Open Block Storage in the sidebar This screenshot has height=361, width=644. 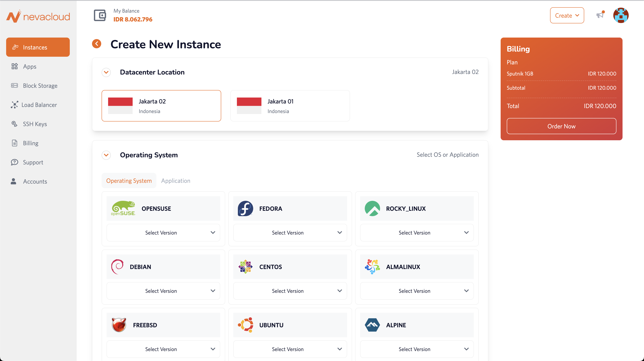coord(38,85)
